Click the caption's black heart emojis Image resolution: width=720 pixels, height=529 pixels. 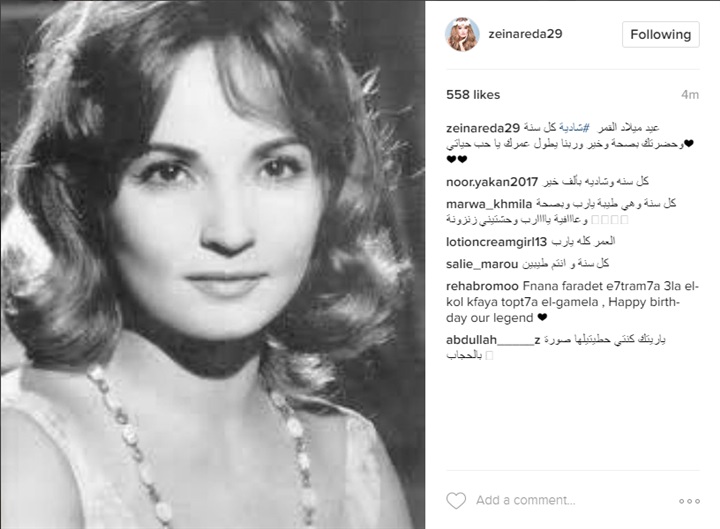click(456, 159)
